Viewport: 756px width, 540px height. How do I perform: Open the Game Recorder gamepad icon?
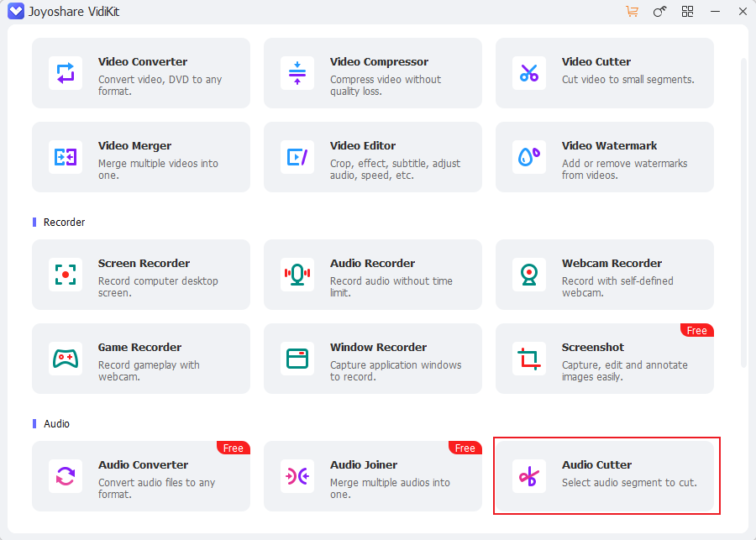pos(66,359)
